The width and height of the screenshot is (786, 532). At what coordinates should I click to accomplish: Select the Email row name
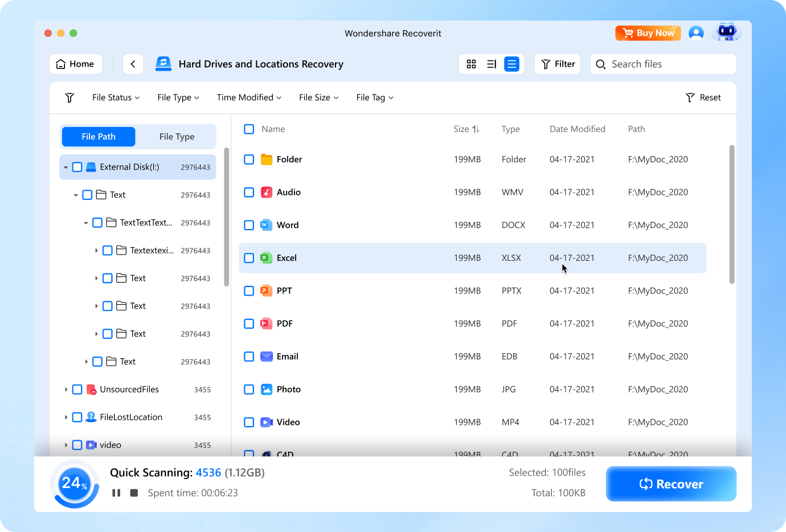tap(288, 357)
